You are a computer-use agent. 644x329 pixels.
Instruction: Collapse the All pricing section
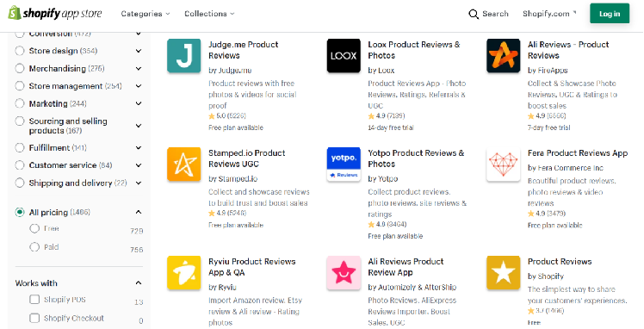pyautogui.click(x=139, y=213)
